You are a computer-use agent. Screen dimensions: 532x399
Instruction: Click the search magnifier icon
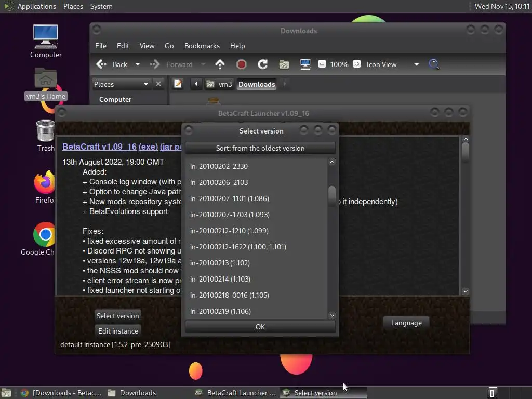coord(434,64)
